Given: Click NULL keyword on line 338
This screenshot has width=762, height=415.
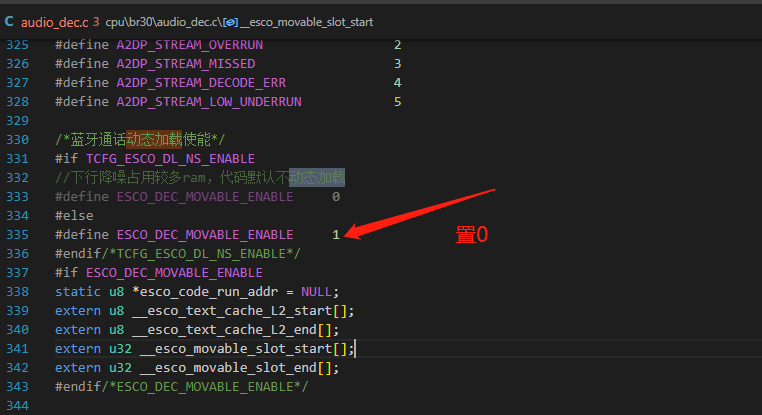Looking at the screenshot, I should point(316,292).
